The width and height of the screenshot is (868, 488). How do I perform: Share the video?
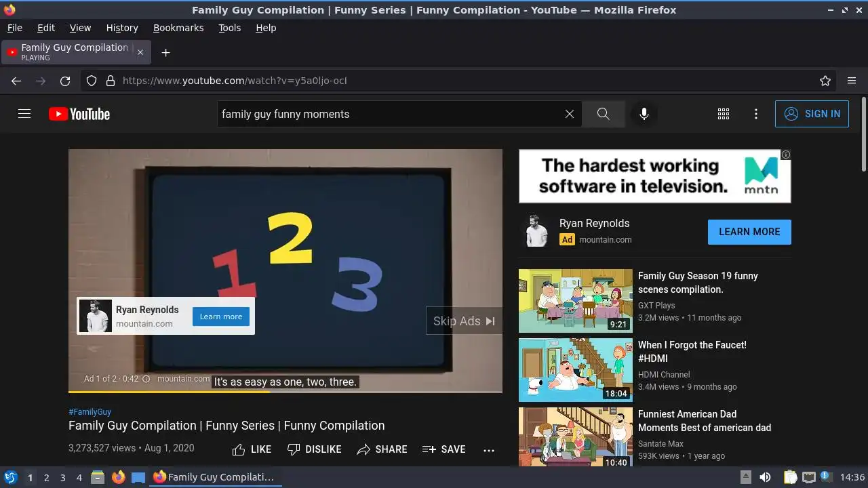[x=382, y=449]
